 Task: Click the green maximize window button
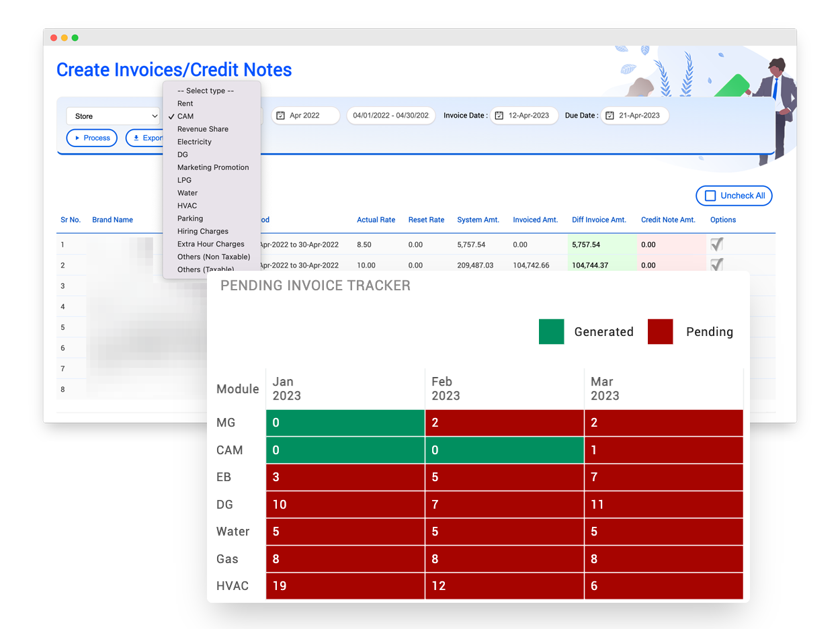pyautogui.click(x=75, y=38)
